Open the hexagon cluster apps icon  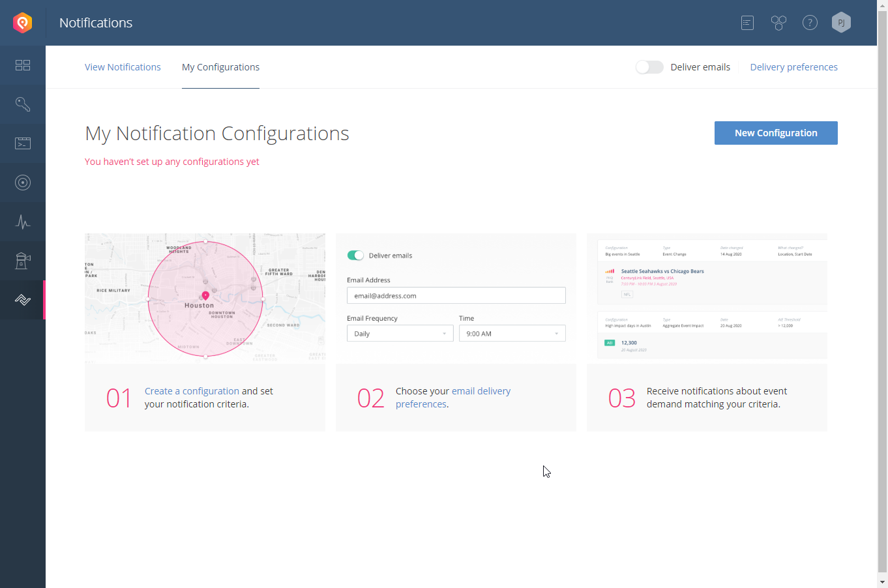pyautogui.click(x=778, y=23)
